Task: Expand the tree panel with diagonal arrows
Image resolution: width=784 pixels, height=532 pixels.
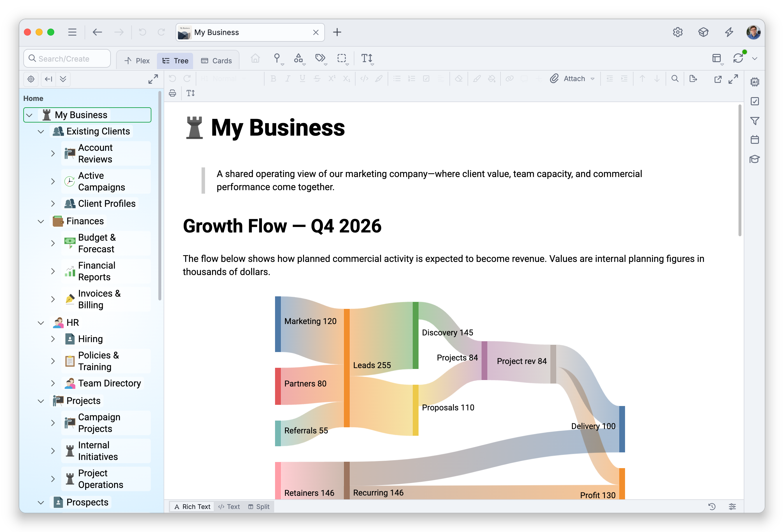Action: click(153, 79)
